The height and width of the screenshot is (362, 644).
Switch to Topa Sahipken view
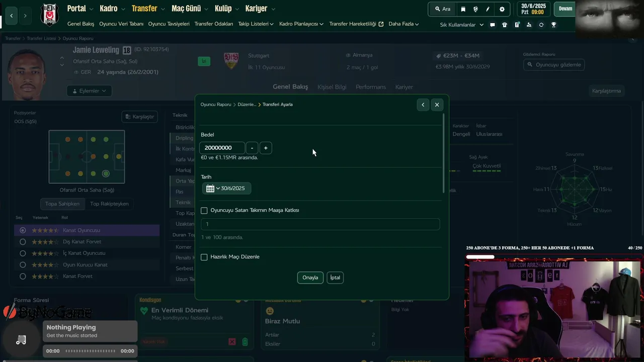[x=62, y=204]
